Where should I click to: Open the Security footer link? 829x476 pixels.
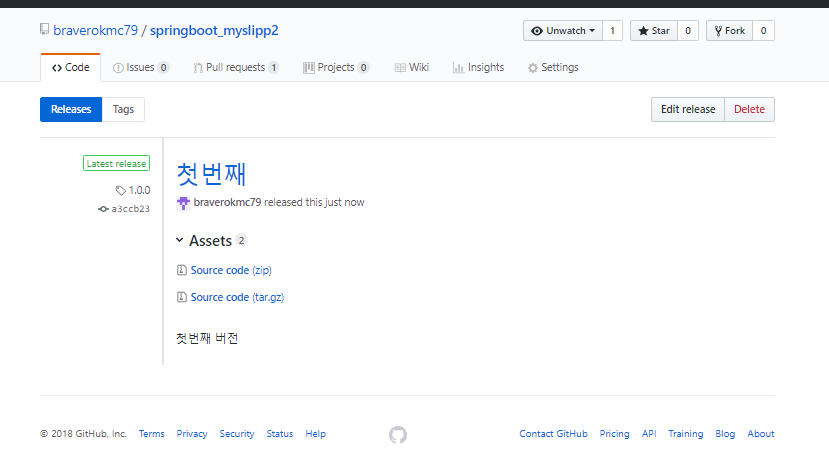click(237, 434)
